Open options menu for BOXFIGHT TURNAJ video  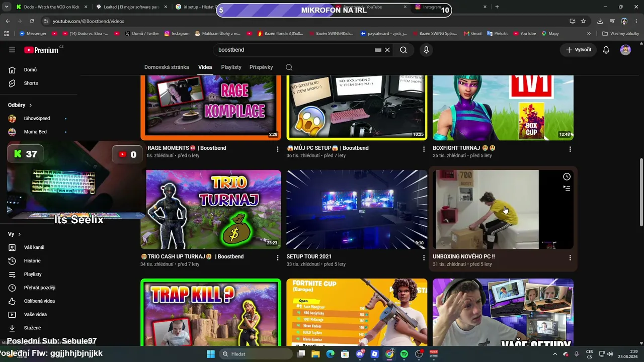[x=570, y=149]
